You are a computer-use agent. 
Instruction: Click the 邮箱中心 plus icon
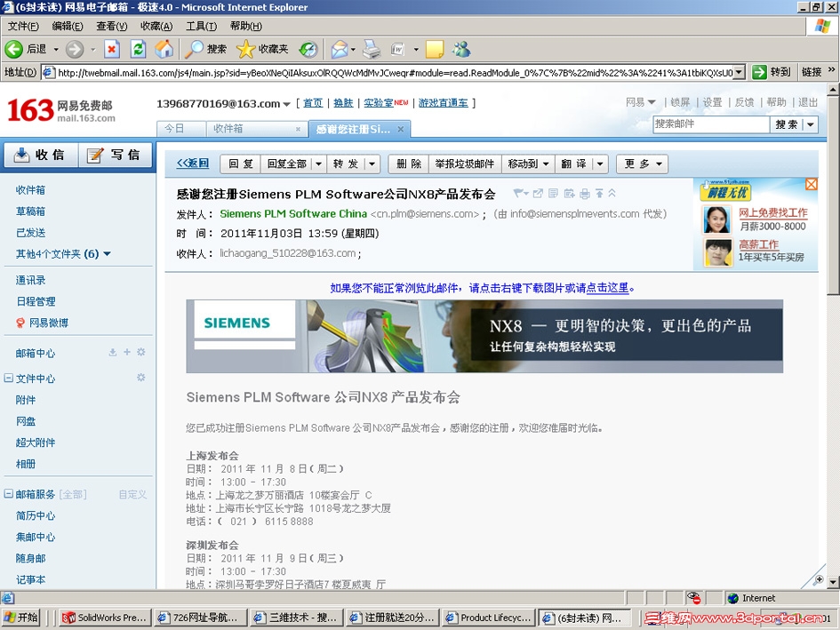[x=127, y=352]
